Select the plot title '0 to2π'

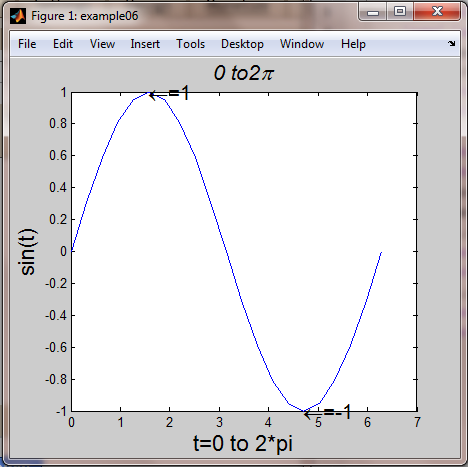click(x=243, y=73)
